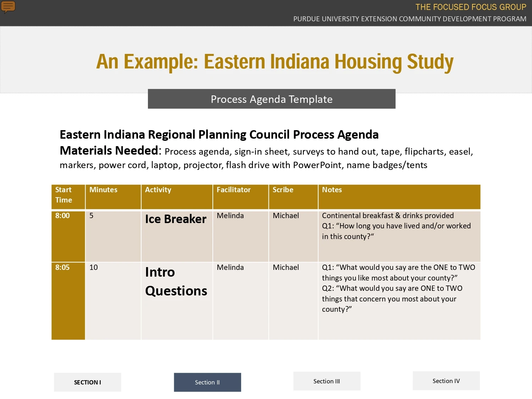532x399 pixels.
Task: Click the slide title Eastern Indiana Housing Study
Action: tap(275, 61)
